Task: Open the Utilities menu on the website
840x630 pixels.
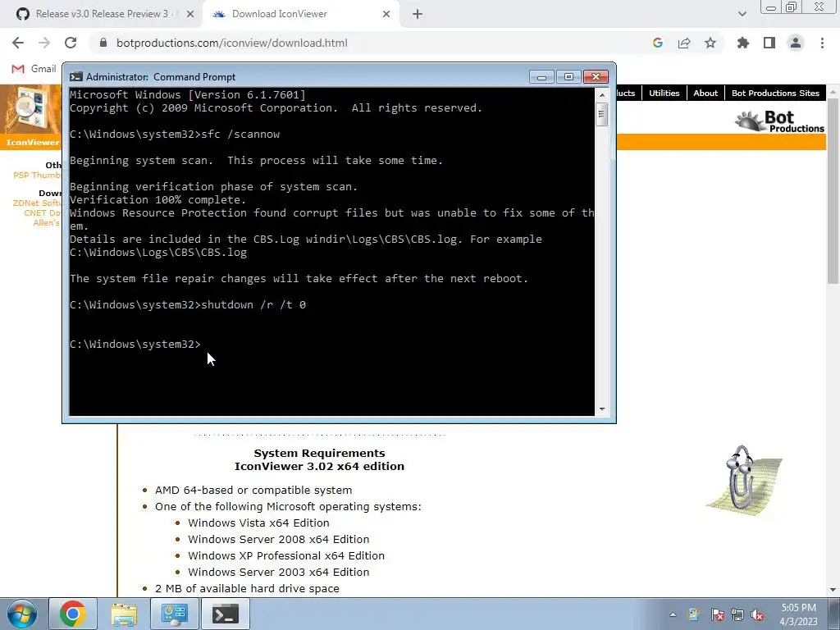Action: 664,94
